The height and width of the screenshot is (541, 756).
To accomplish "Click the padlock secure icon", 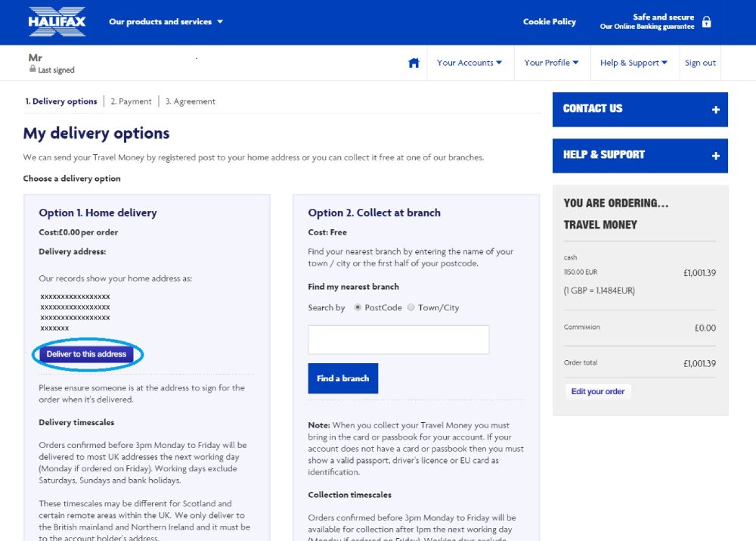I will (x=707, y=22).
